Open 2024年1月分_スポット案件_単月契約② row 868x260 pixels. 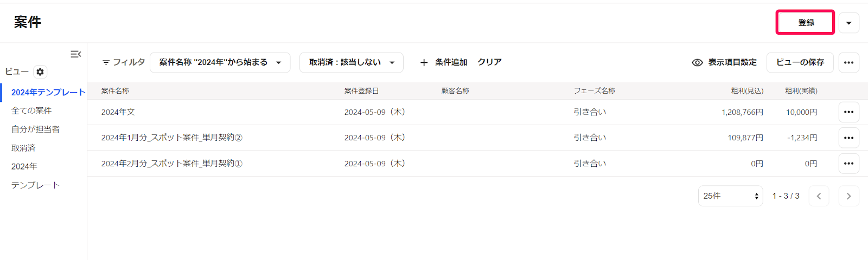coord(172,138)
